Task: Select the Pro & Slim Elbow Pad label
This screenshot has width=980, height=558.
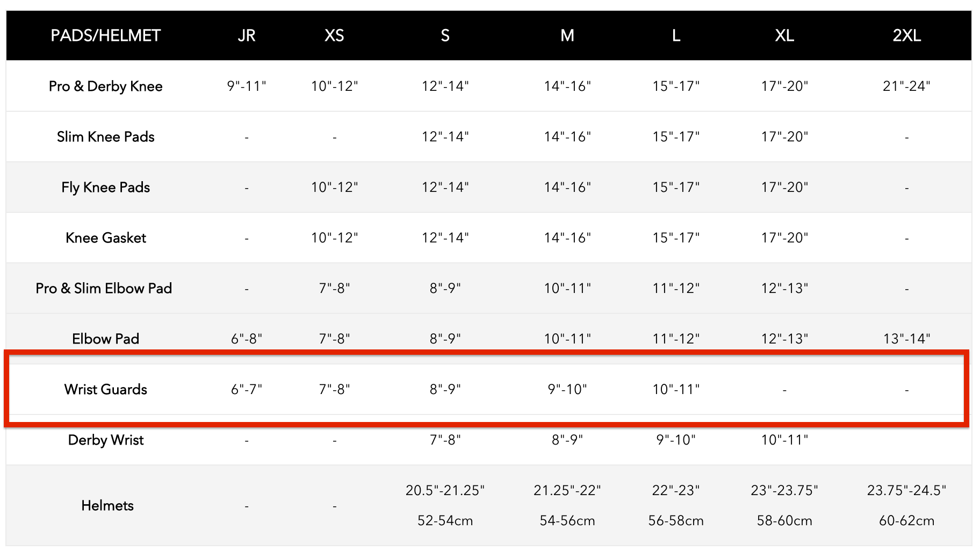Action: [104, 288]
